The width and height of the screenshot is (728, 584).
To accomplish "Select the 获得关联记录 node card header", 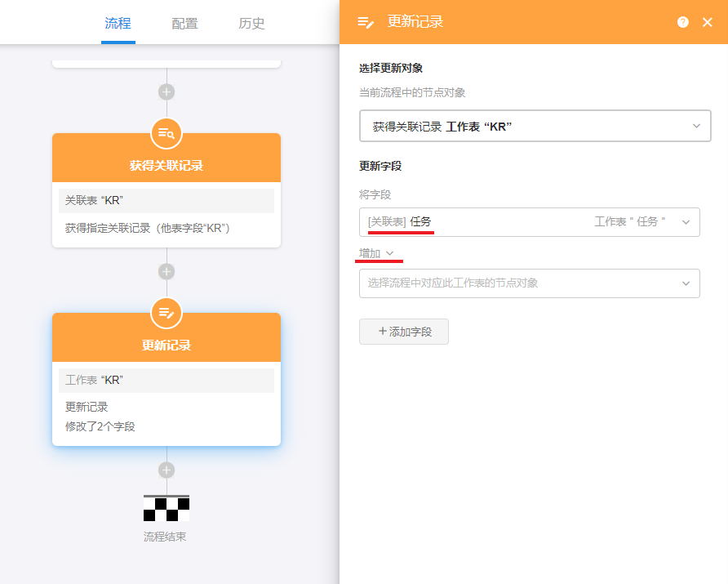I will 166,165.
